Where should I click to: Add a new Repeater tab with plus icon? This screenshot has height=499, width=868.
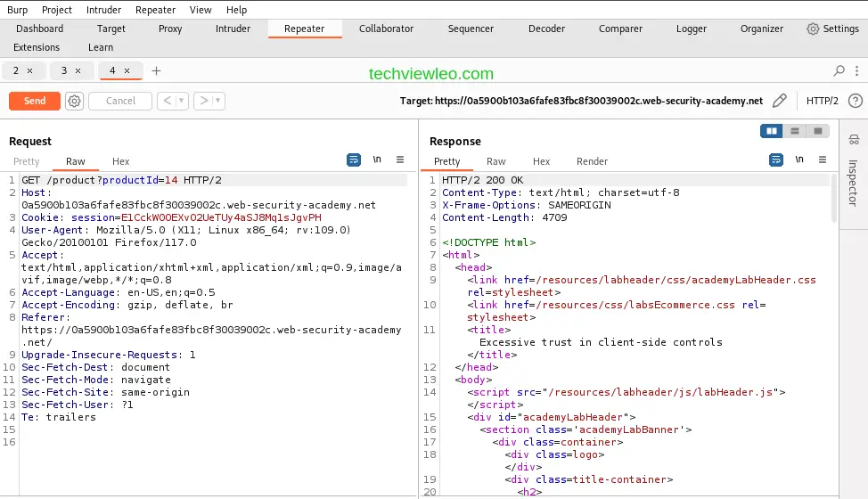point(157,70)
